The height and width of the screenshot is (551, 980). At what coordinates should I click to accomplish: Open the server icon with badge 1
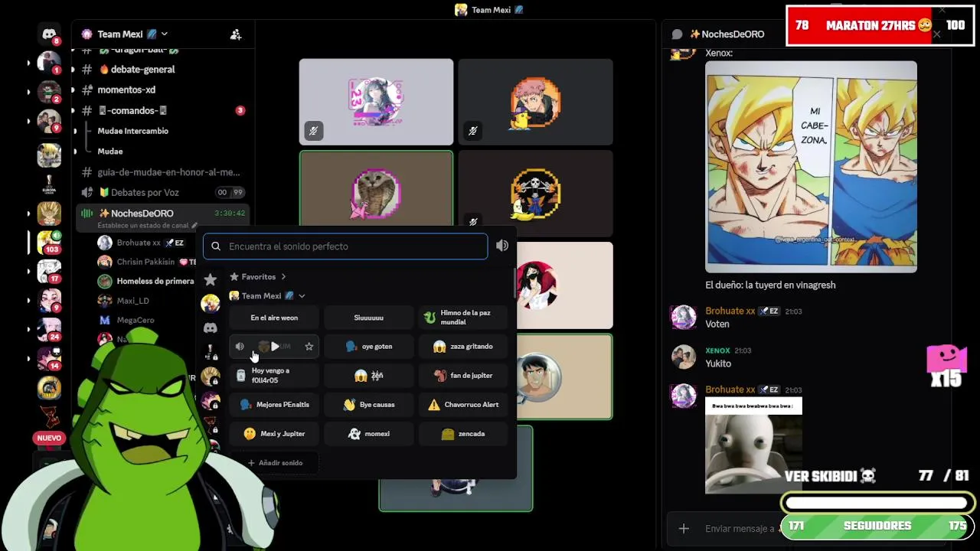click(49, 63)
